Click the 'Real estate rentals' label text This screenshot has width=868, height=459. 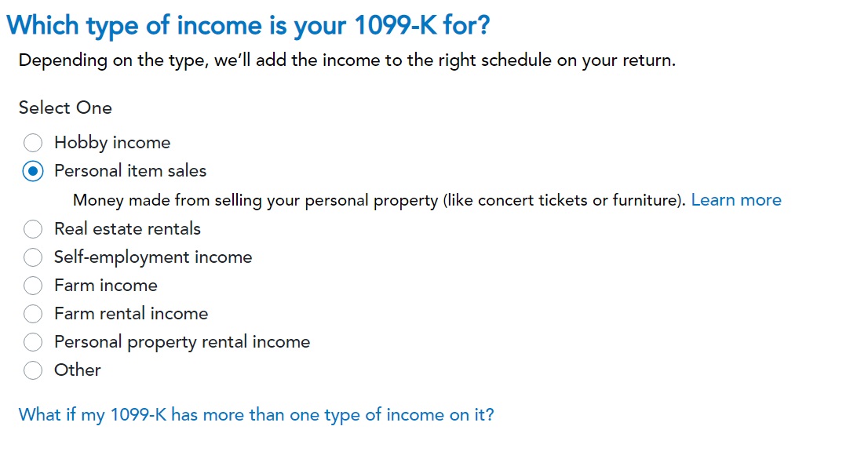click(x=127, y=229)
